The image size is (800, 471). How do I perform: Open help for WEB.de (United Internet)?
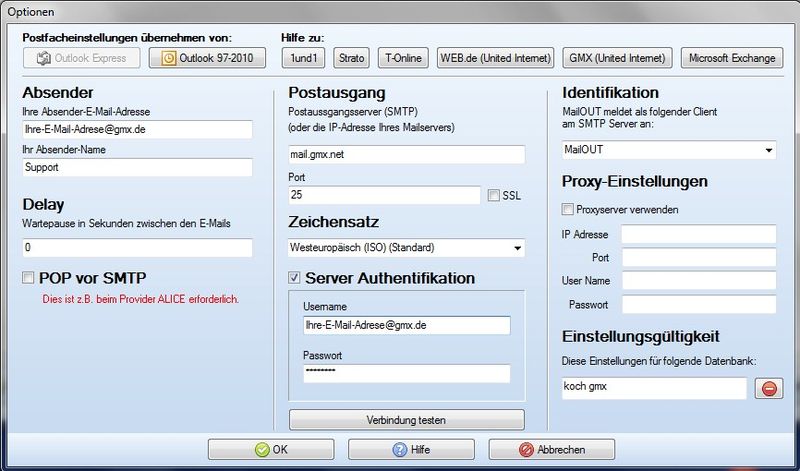[x=495, y=58]
